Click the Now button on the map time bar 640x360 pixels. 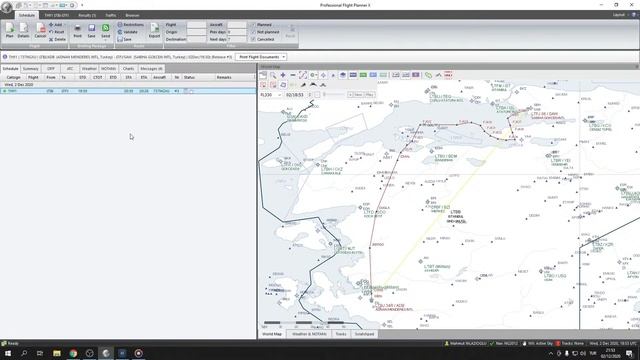click(x=358, y=95)
